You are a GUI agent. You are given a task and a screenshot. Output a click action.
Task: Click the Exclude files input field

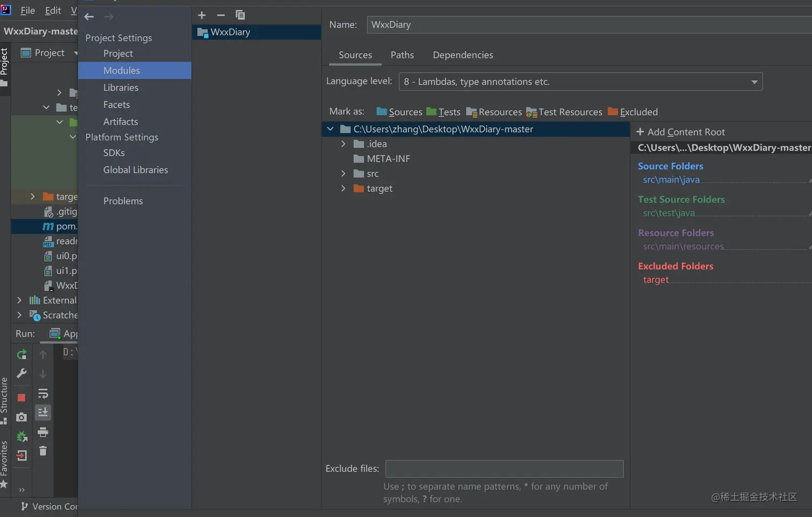(504, 469)
